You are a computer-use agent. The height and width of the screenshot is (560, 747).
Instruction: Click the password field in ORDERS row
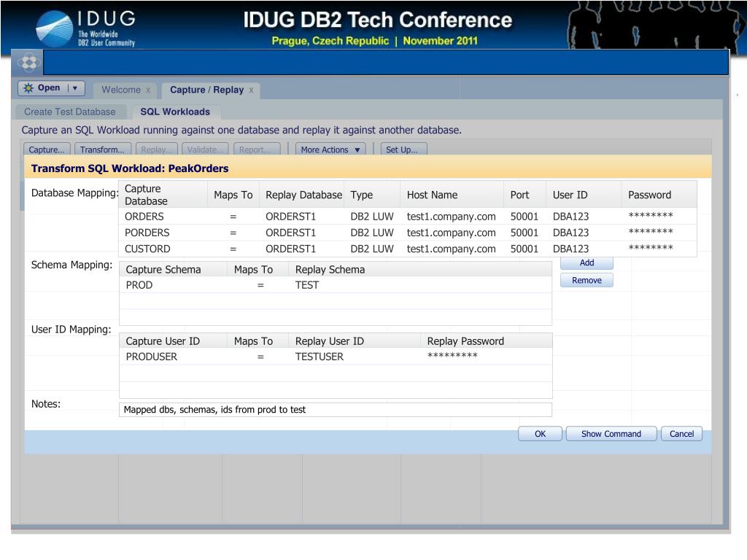650,216
